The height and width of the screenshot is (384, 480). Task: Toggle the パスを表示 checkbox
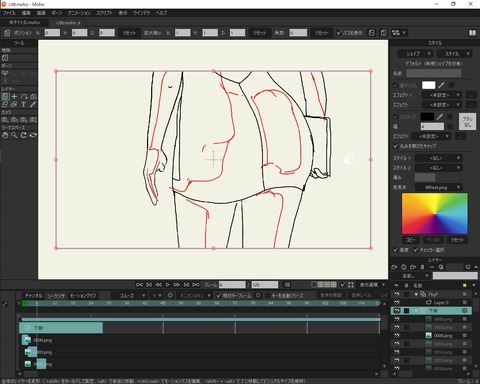(339, 33)
